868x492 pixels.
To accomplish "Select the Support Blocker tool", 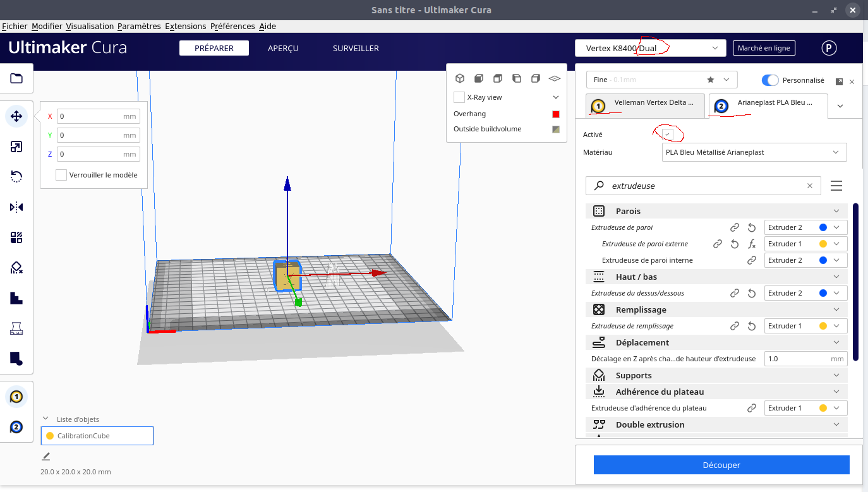I will pyautogui.click(x=16, y=268).
